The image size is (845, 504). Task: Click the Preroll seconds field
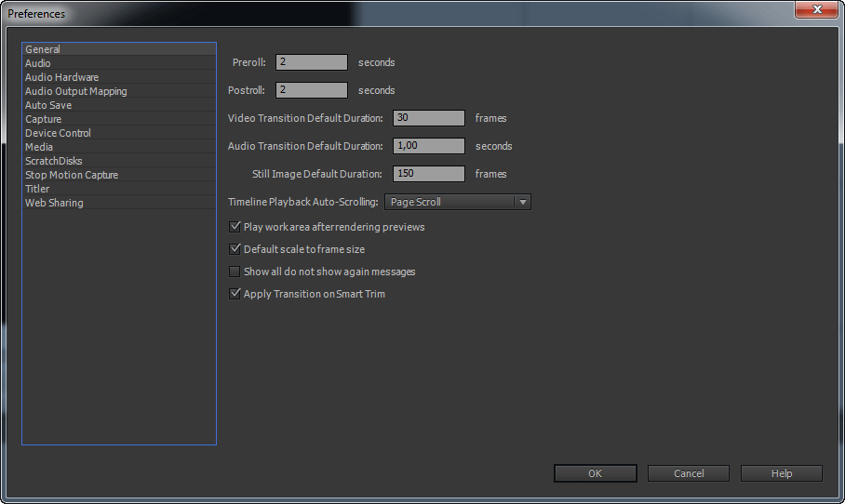pyautogui.click(x=312, y=62)
